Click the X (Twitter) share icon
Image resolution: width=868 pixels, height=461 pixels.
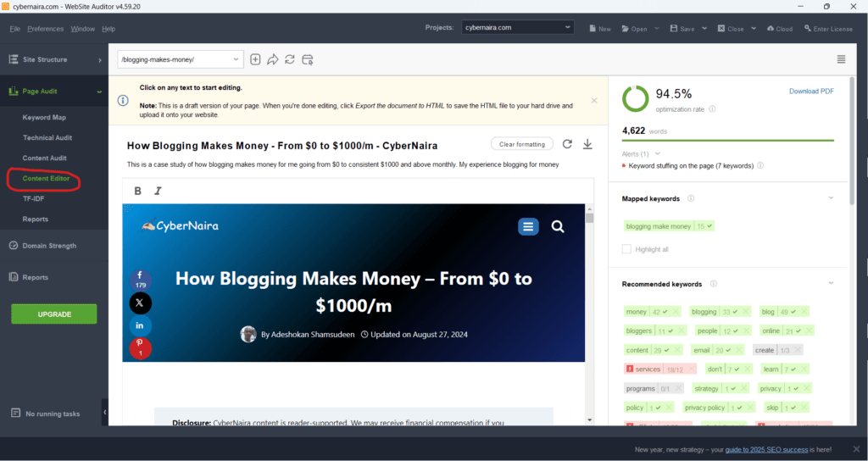140,303
